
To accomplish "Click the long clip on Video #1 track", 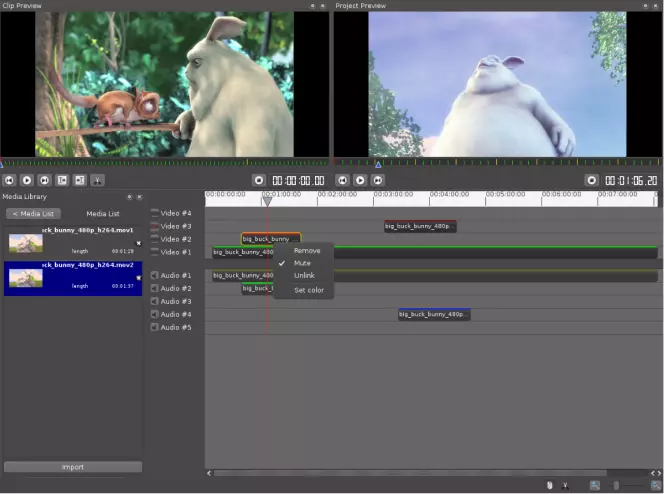I will (435, 252).
